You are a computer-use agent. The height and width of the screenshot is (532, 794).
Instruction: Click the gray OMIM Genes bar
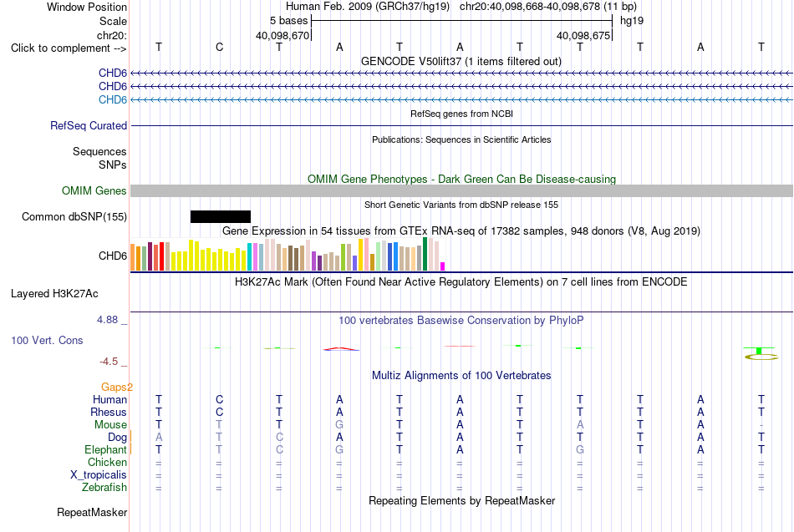[461, 190]
